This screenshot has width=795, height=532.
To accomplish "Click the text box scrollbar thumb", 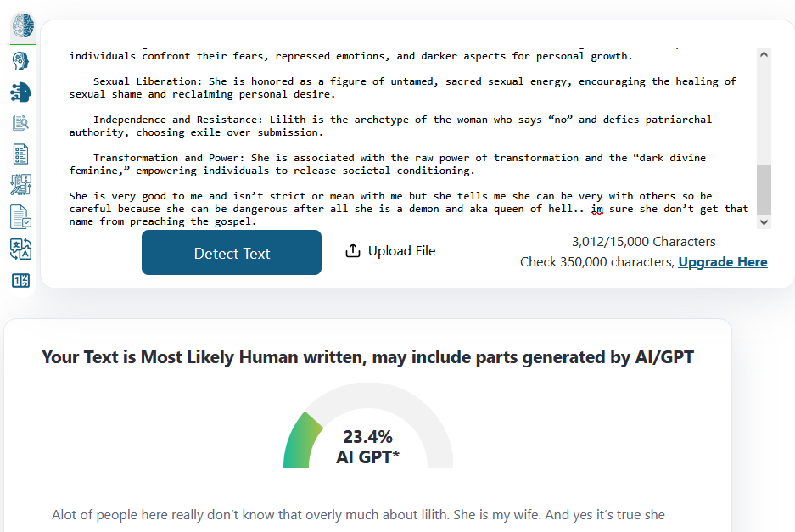I will (764, 189).
